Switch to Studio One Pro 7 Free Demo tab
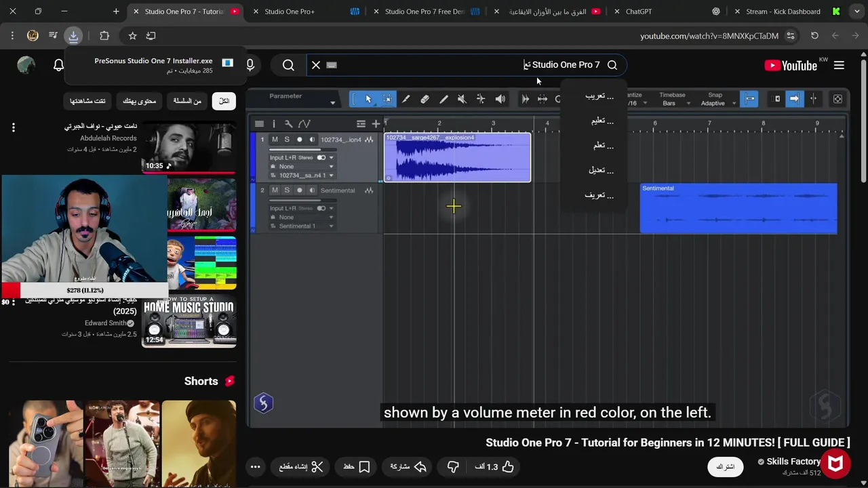868x488 pixels. pyautogui.click(x=426, y=12)
